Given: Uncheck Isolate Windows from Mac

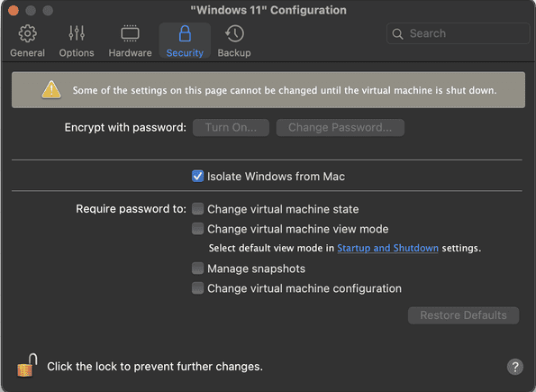Looking at the screenshot, I should click(x=197, y=176).
